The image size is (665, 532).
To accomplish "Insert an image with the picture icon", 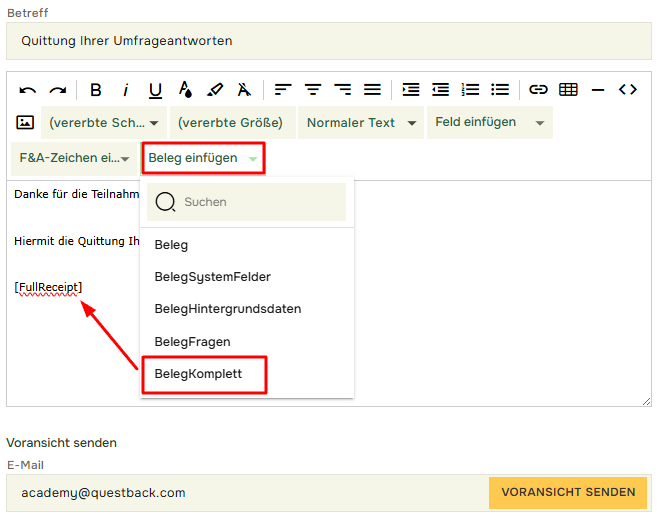I will point(26,123).
